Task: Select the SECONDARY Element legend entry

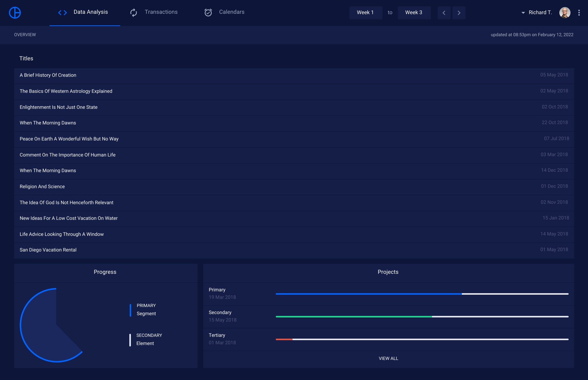Action: [146, 340]
